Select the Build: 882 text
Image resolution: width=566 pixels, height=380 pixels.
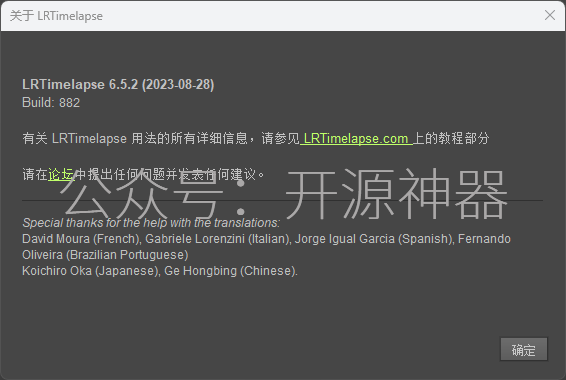click(51, 102)
